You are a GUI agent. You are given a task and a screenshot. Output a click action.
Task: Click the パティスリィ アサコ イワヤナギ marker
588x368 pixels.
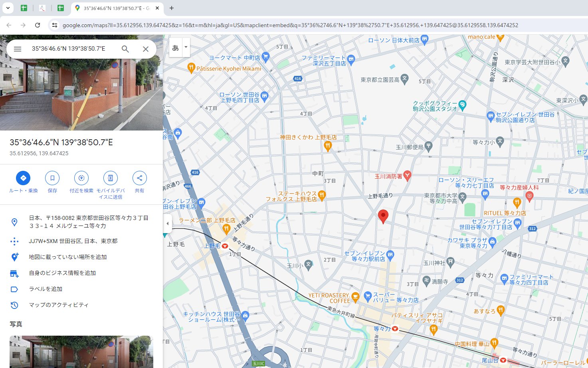point(434,330)
